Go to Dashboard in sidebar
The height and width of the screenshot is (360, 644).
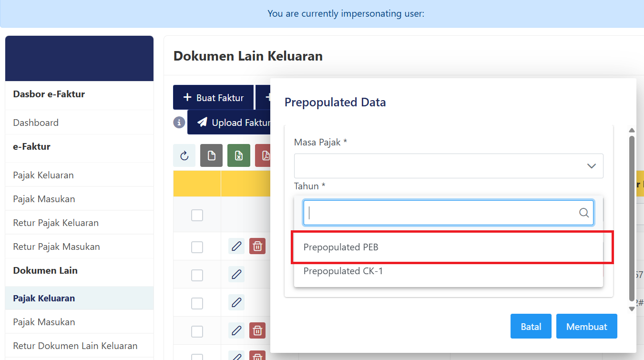[36, 123]
